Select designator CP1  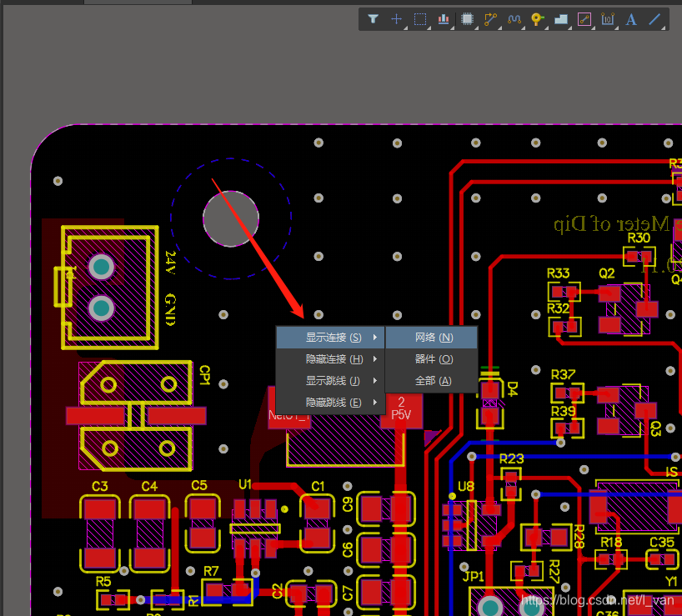pos(204,375)
